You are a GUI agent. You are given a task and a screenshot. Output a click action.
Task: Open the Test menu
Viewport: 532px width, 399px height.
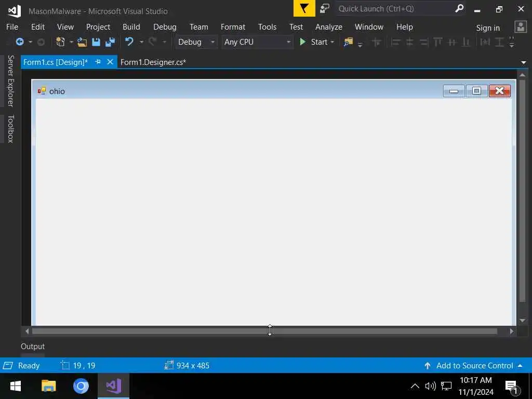pyautogui.click(x=296, y=27)
